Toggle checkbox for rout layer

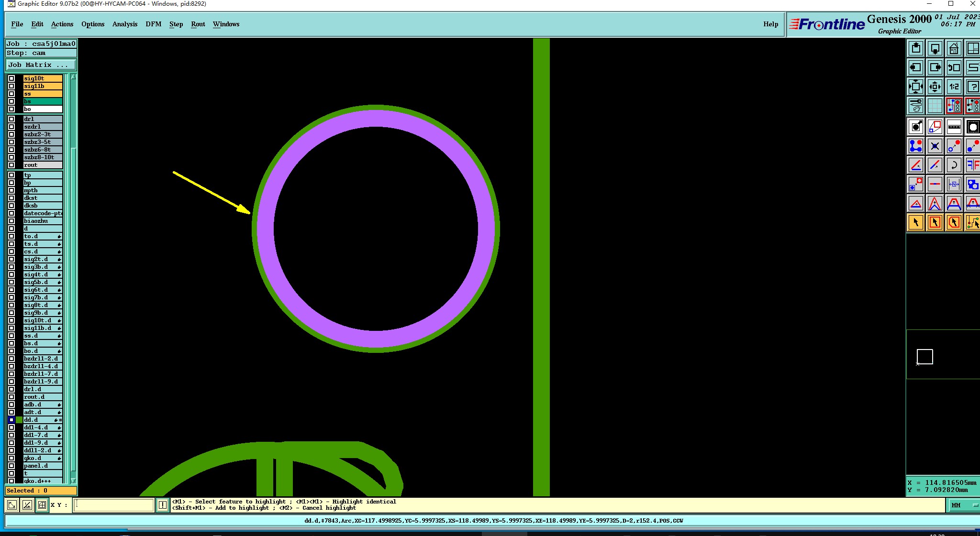(11, 165)
